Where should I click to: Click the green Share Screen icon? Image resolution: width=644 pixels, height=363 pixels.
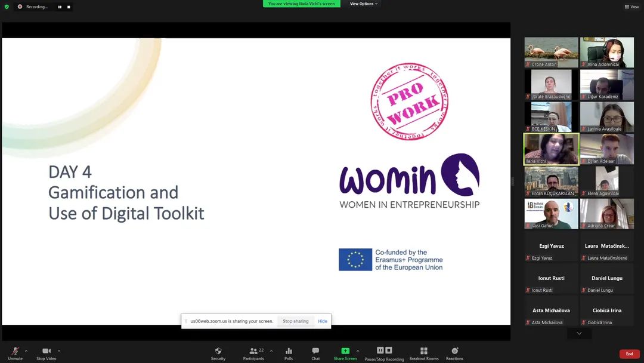click(x=345, y=350)
